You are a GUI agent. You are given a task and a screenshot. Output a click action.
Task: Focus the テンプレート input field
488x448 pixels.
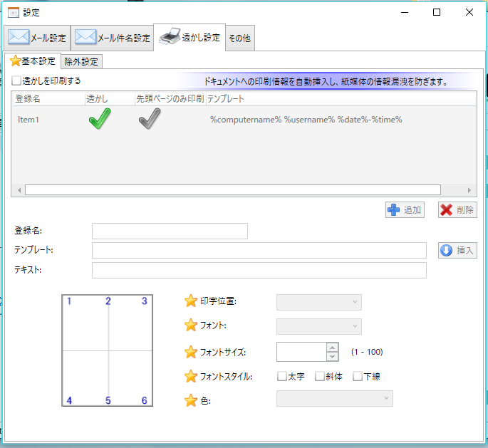click(x=259, y=250)
